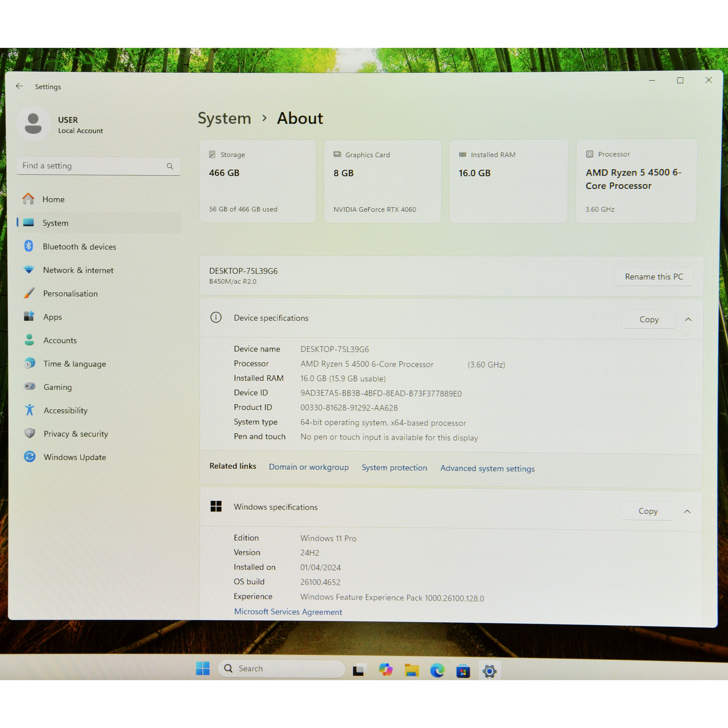Viewport: 728px width, 728px height.
Task: Open Domain or workgroup link
Action: point(309,467)
